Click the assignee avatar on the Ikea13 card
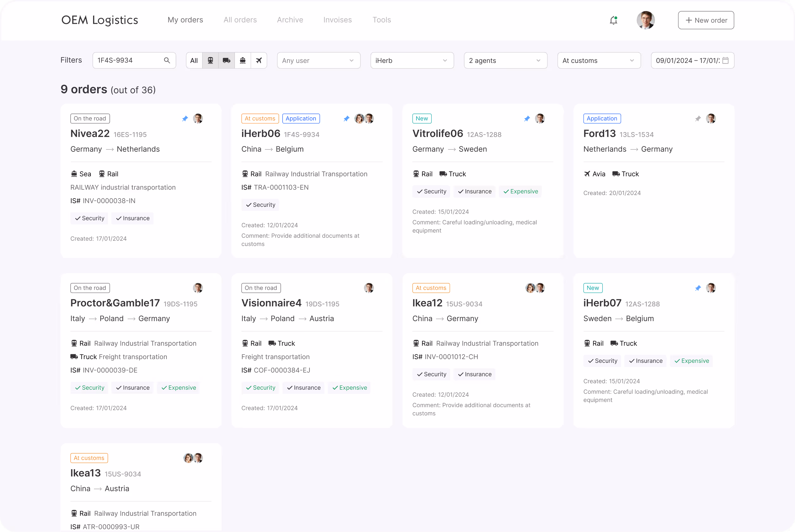The height and width of the screenshot is (532, 795). coord(198,458)
